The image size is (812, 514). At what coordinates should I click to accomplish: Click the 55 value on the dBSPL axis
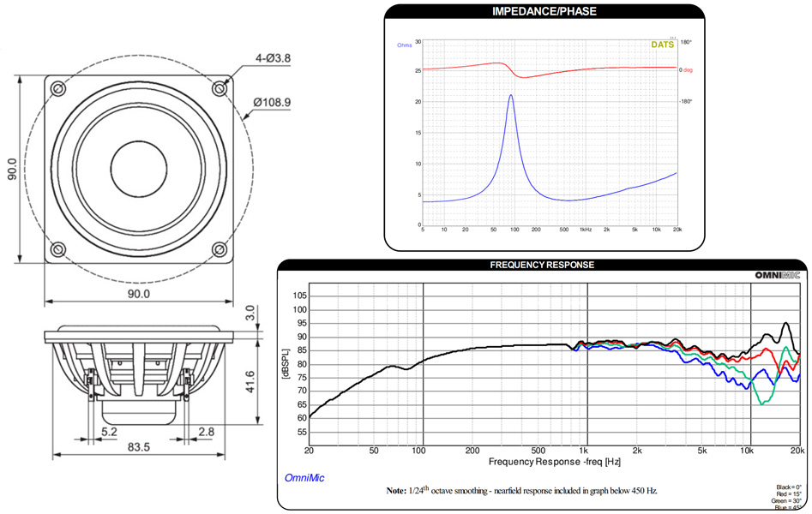pyautogui.click(x=300, y=433)
